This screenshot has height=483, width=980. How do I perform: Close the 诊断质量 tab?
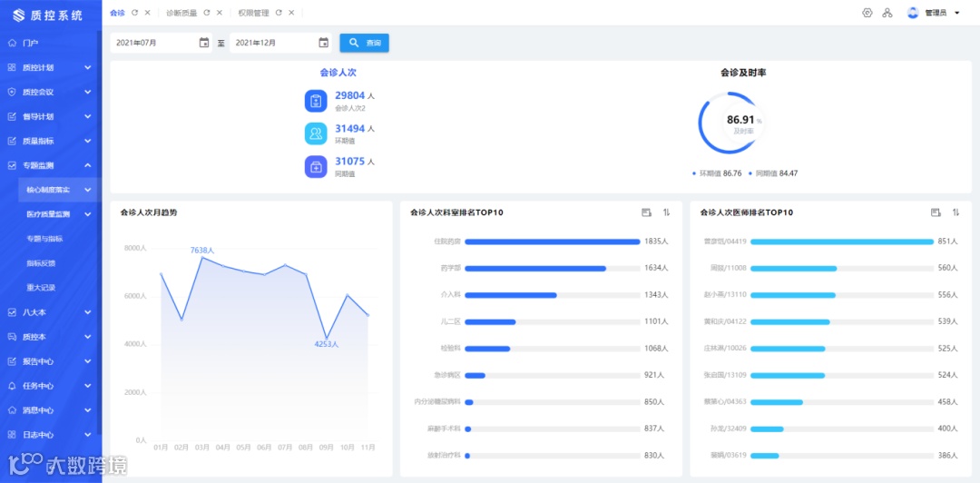220,13
